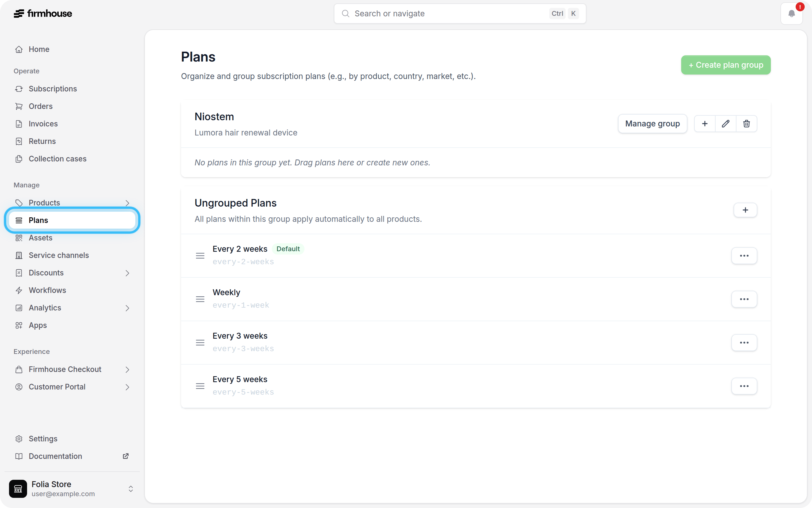Click the Collection cases icon
The image size is (812, 508).
pyautogui.click(x=19, y=159)
